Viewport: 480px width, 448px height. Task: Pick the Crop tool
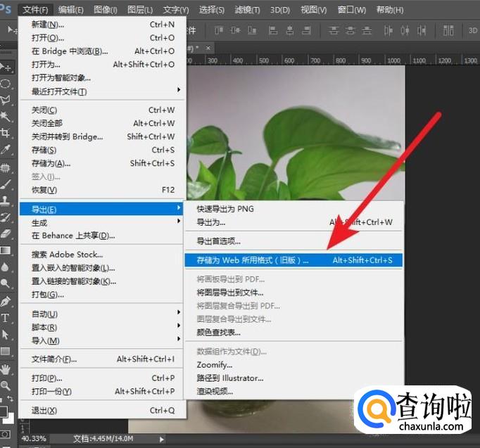[6, 133]
